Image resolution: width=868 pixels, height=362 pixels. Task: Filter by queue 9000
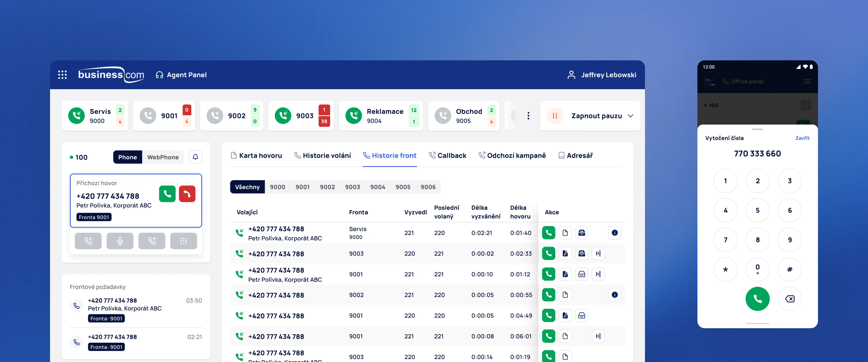(277, 187)
